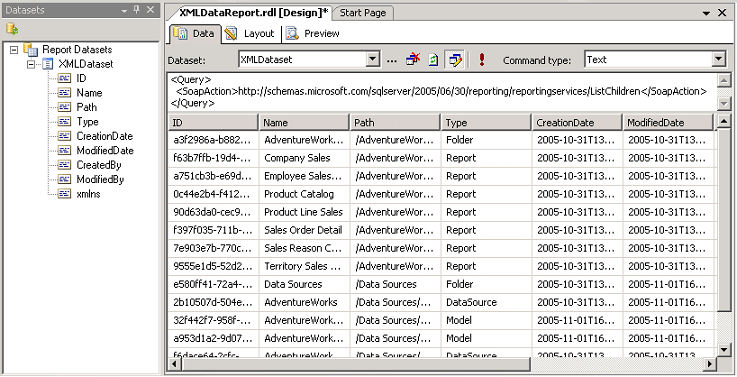Click the Name column header

[x=304, y=122]
